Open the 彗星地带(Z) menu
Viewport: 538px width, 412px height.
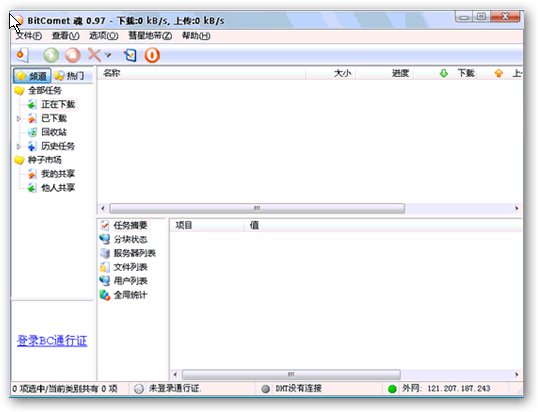point(150,36)
